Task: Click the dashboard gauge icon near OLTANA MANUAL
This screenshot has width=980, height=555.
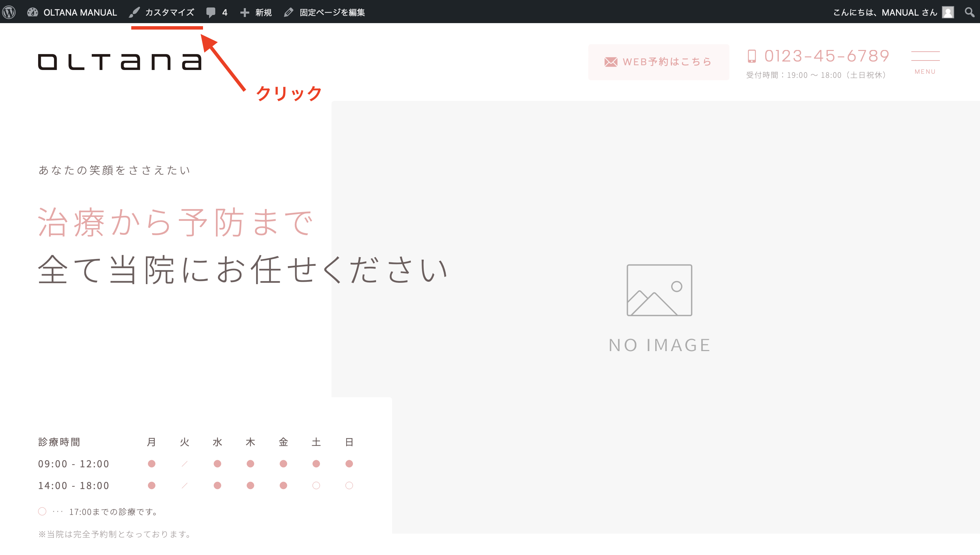Action: click(x=32, y=12)
